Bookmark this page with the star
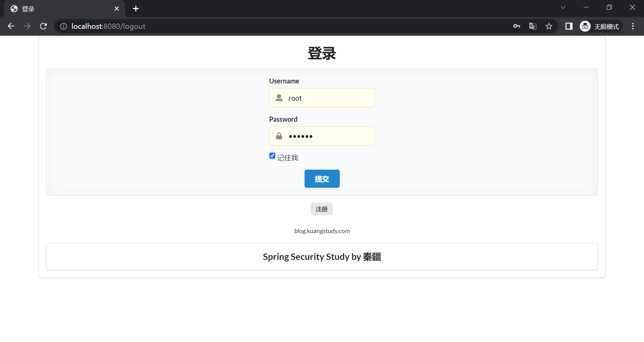Viewport: 644px width, 342px height. click(x=549, y=26)
